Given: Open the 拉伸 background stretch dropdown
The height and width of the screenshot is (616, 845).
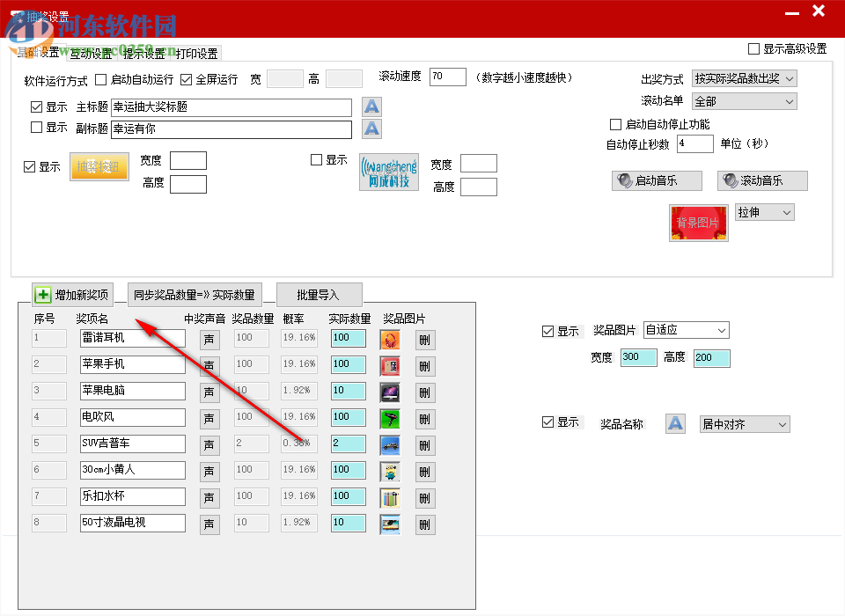Looking at the screenshot, I should click(764, 211).
